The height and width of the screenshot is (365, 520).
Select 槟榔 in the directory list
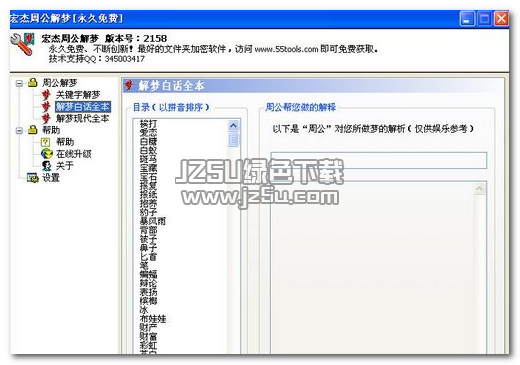148,301
